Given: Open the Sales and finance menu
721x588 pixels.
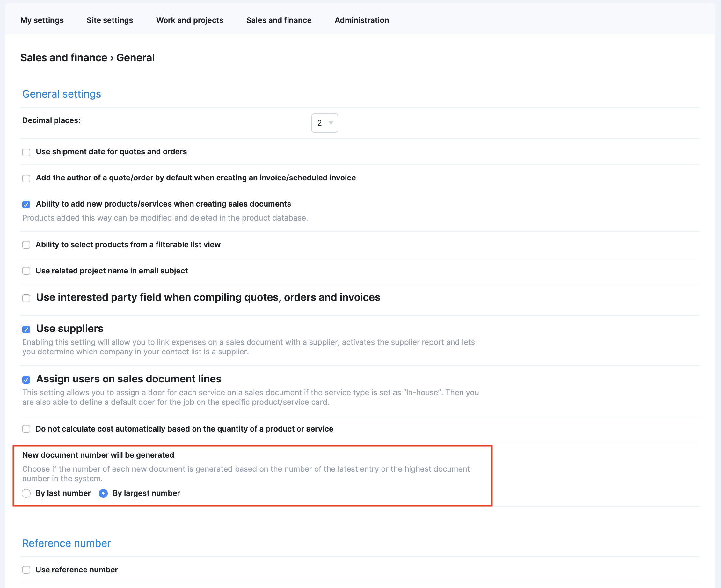Looking at the screenshot, I should coord(279,20).
